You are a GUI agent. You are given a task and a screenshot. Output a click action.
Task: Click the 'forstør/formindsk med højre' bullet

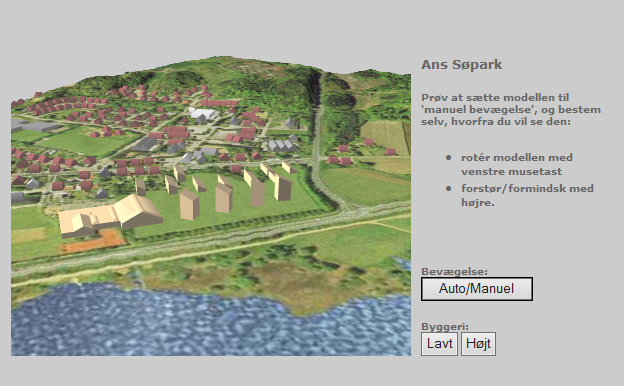527,195
